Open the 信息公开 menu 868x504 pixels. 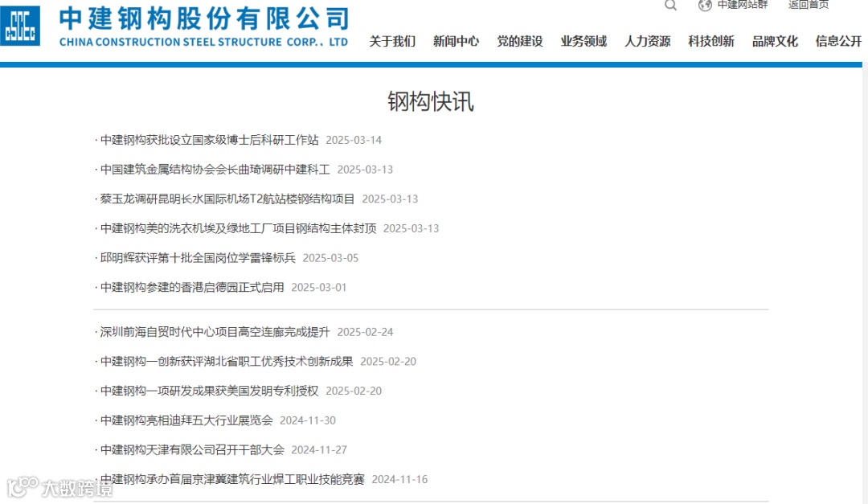838,42
